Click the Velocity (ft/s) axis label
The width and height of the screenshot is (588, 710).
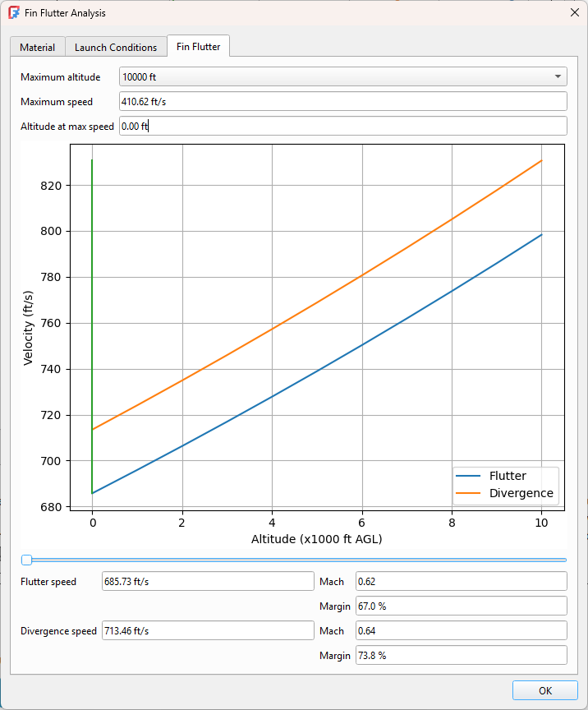coord(29,327)
